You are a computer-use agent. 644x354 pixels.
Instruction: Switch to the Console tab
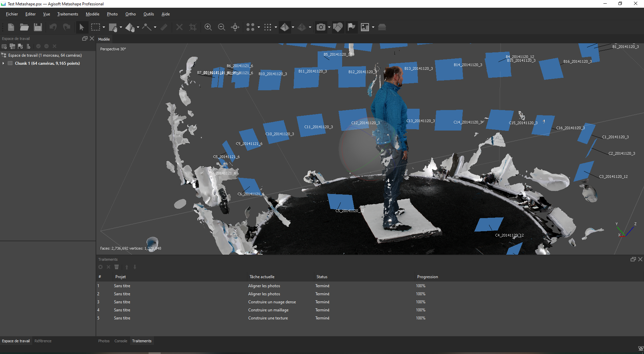click(x=121, y=341)
